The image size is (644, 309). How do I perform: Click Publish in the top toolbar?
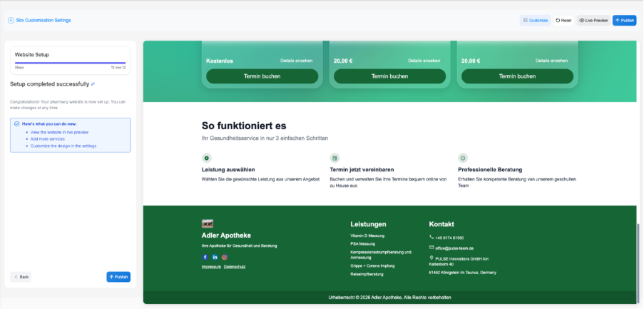[x=624, y=21]
